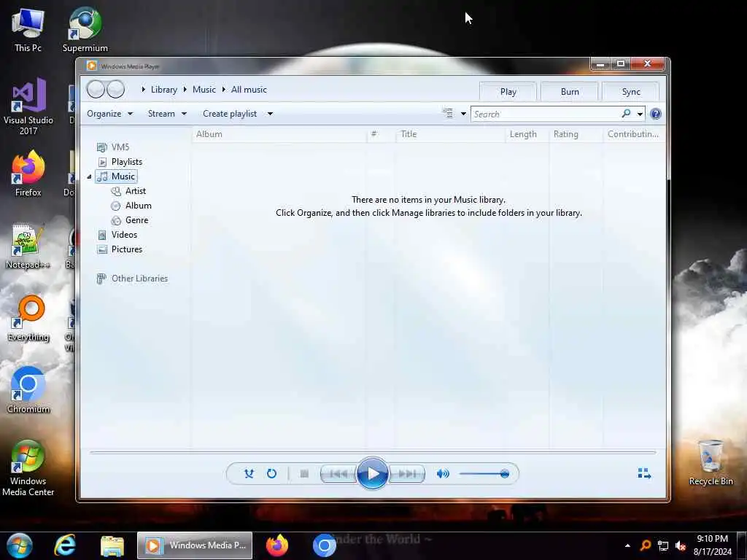
Task: Click the Previous track button
Action: [338, 474]
